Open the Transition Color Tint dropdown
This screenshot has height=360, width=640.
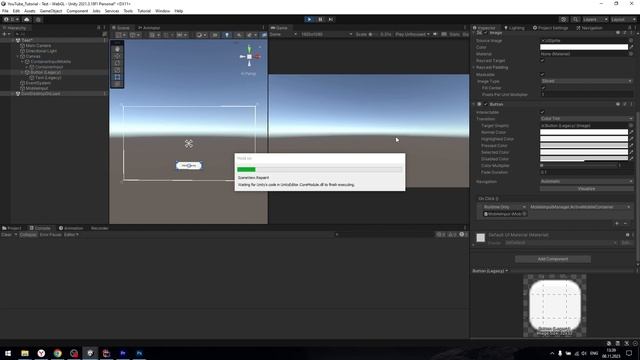click(586, 118)
